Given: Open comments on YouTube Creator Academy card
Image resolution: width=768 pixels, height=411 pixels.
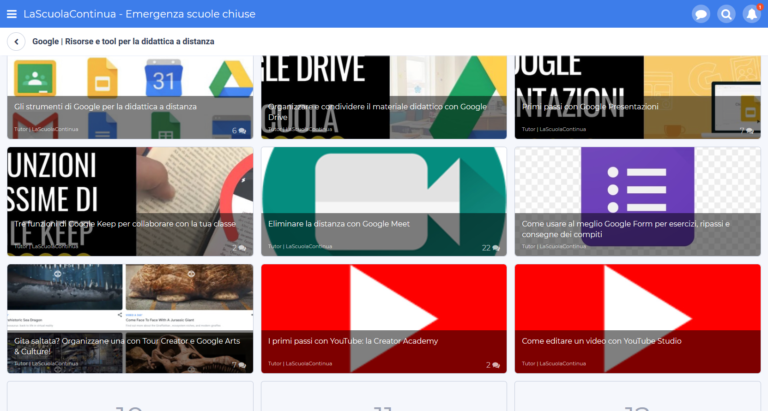Looking at the screenshot, I should [x=493, y=365].
